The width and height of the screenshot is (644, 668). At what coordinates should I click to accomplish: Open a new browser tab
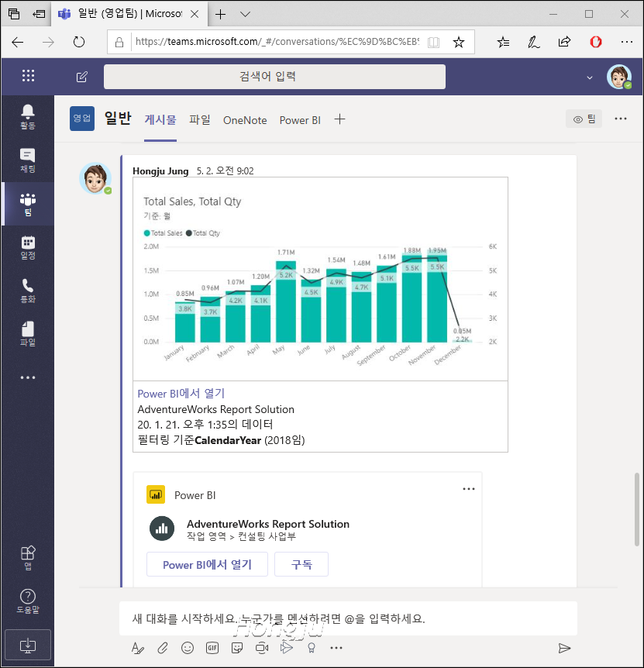tap(220, 14)
